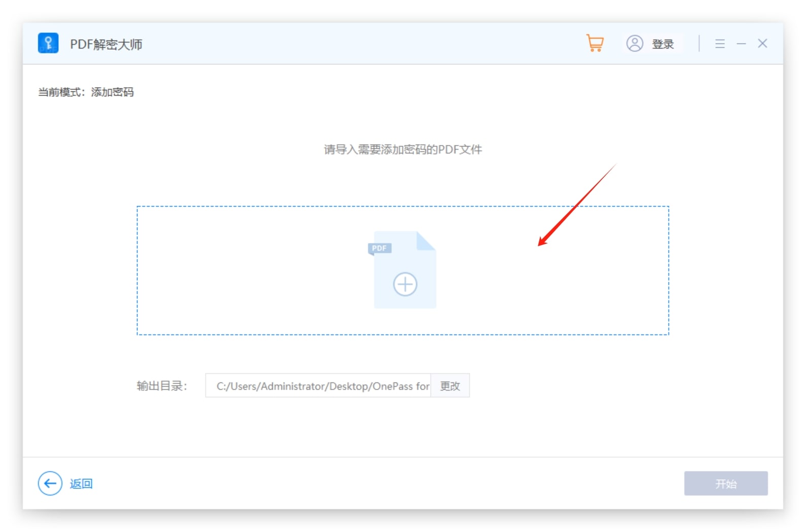Click the PDF解密大师 title text
Viewport: 806px width, 532px height.
pyautogui.click(x=106, y=44)
